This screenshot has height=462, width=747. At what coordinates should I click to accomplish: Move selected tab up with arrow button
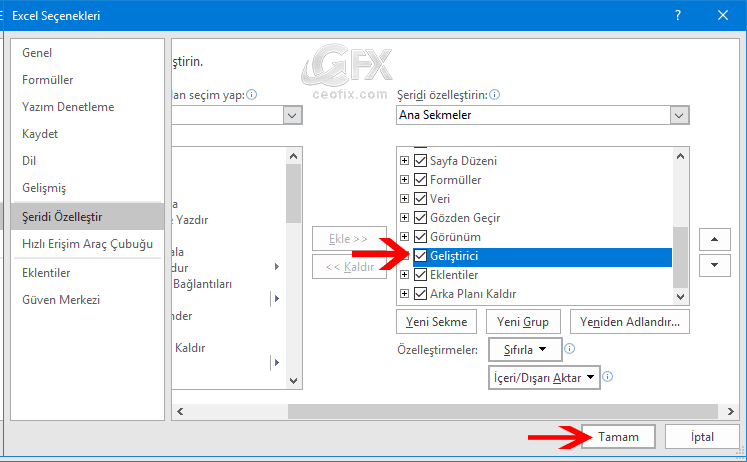715,239
